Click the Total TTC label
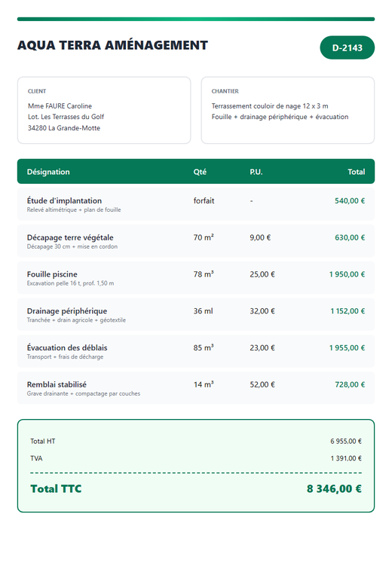392x569 pixels. [x=56, y=489]
